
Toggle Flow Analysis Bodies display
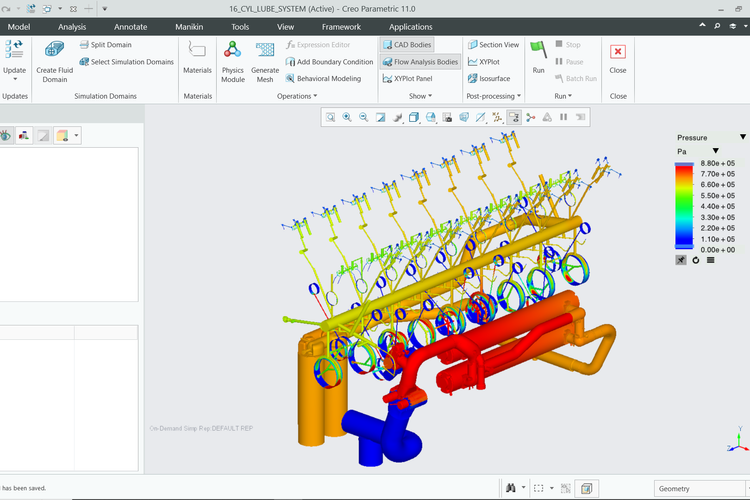click(420, 62)
